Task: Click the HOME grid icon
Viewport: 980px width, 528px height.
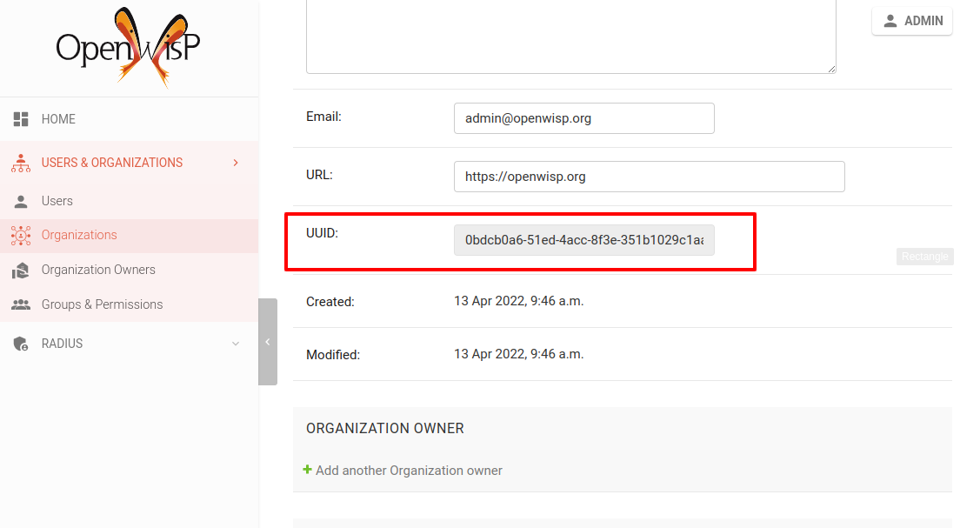Action: pos(21,118)
